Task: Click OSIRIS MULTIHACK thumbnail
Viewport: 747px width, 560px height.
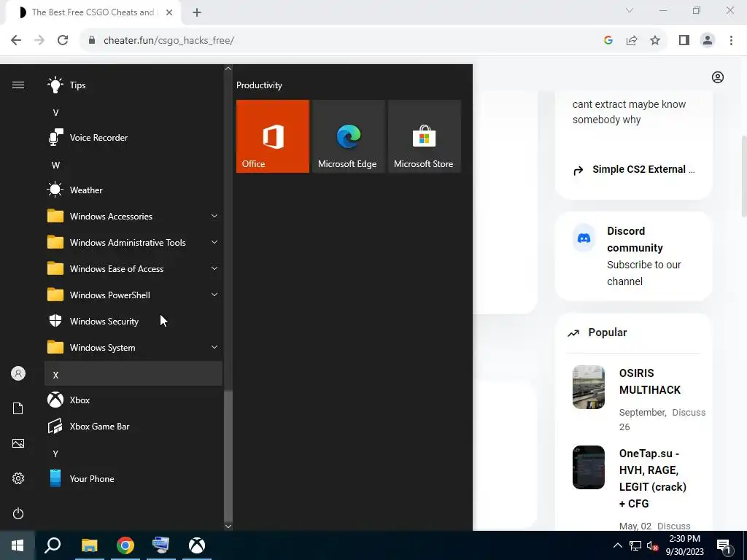Action: click(x=589, y=387)
